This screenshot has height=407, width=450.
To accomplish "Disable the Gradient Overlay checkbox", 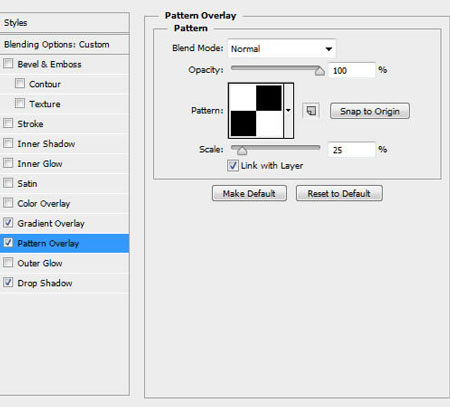I will pyautogui.click(x=8, y=223).
